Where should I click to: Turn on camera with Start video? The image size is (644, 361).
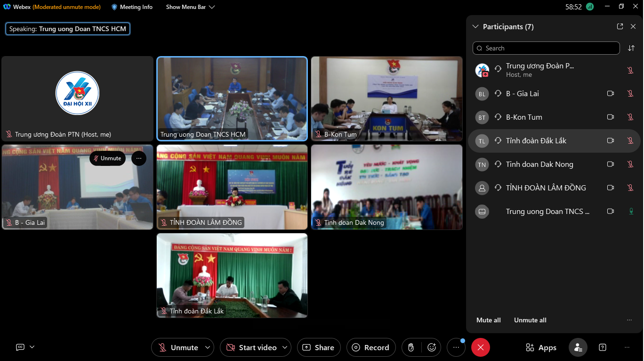pyautogui.click(x=252, y=347)
